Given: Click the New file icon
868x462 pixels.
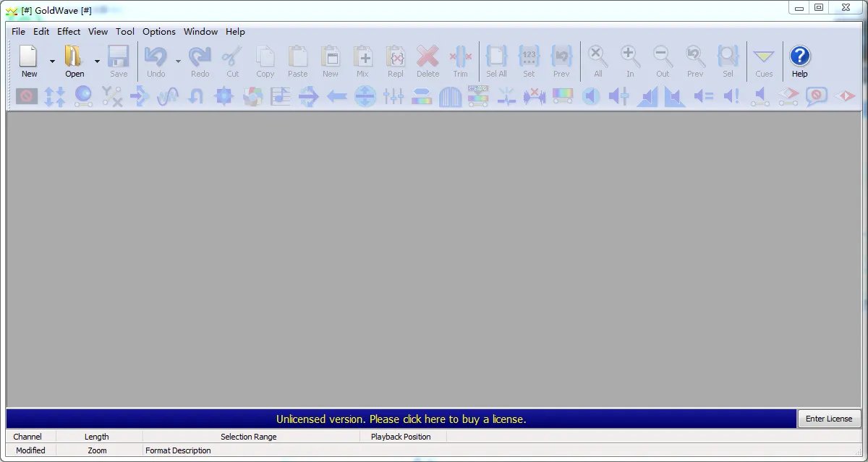Looking at the screenshot, I should click(x=29, y=57).
